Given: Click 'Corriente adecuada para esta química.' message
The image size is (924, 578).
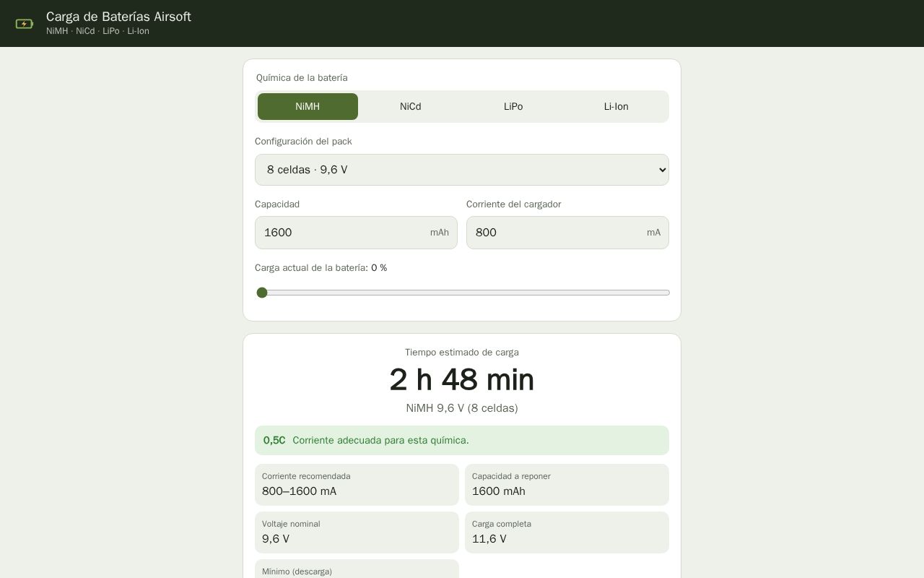Looking at the screenshot, I should click(380, 440).
